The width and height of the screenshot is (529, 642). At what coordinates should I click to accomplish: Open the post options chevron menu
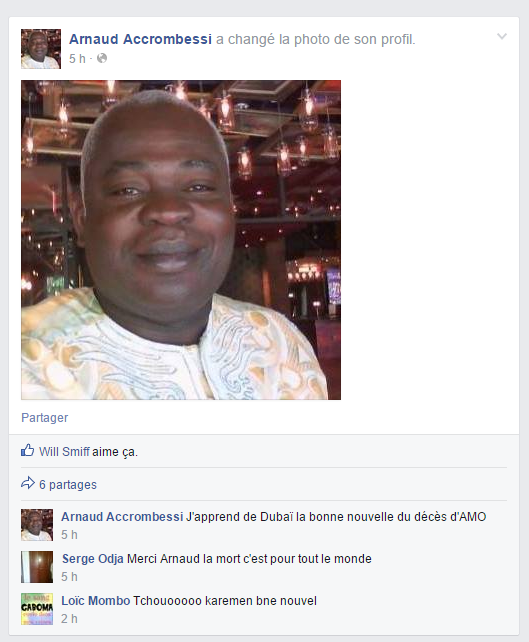coord(502,37)
